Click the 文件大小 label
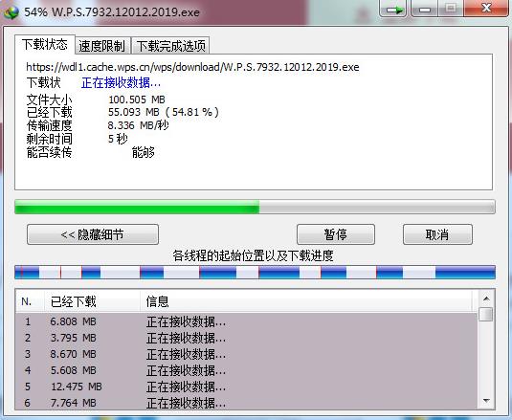 49,99
